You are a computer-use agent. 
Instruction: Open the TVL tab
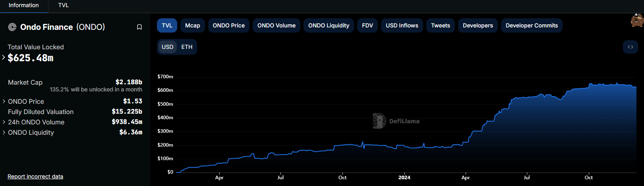64,6
